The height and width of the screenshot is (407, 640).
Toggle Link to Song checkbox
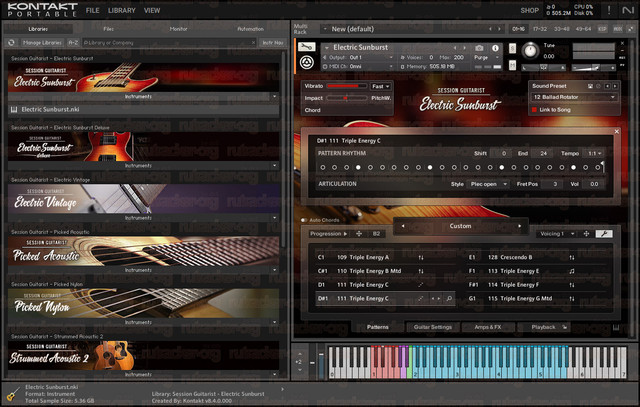pyautogui.click(x=534, y=110)
